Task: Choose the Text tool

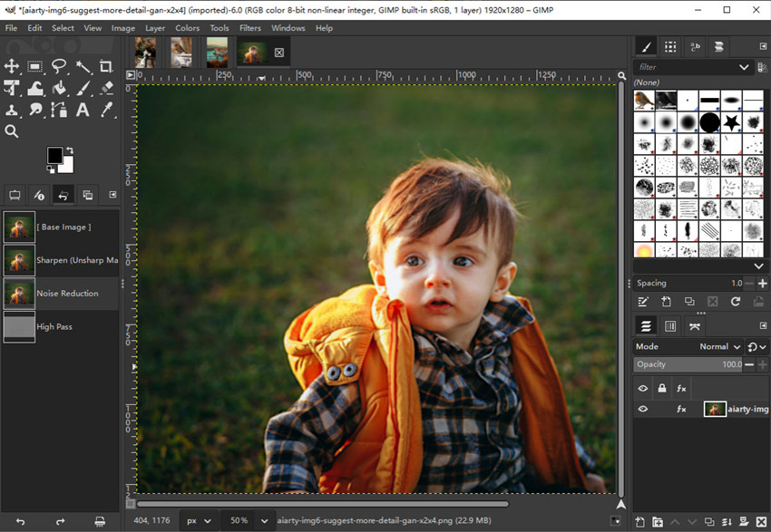Action: click(x=83, y=110)
